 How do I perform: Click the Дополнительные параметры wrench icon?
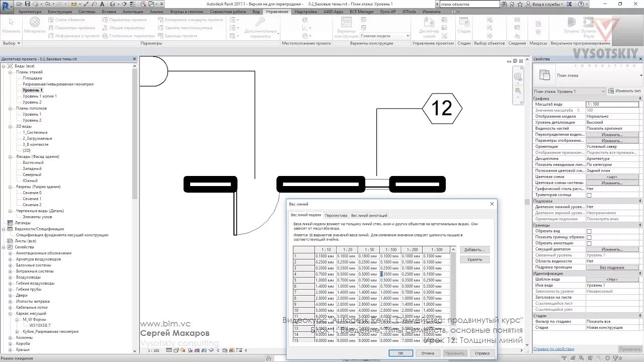260,22
